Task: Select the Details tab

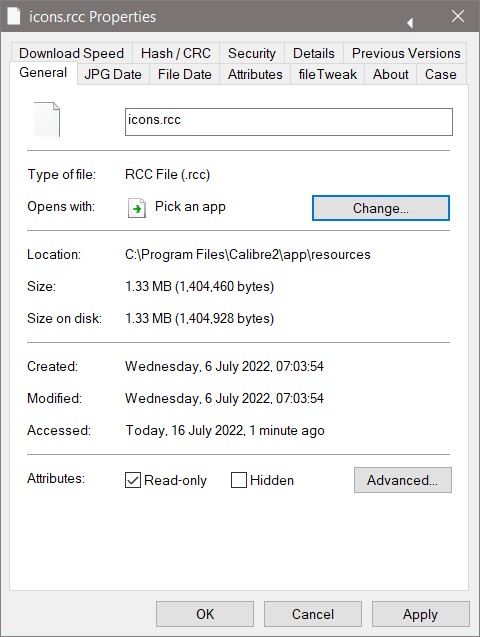Action: (x=314, y=53)
